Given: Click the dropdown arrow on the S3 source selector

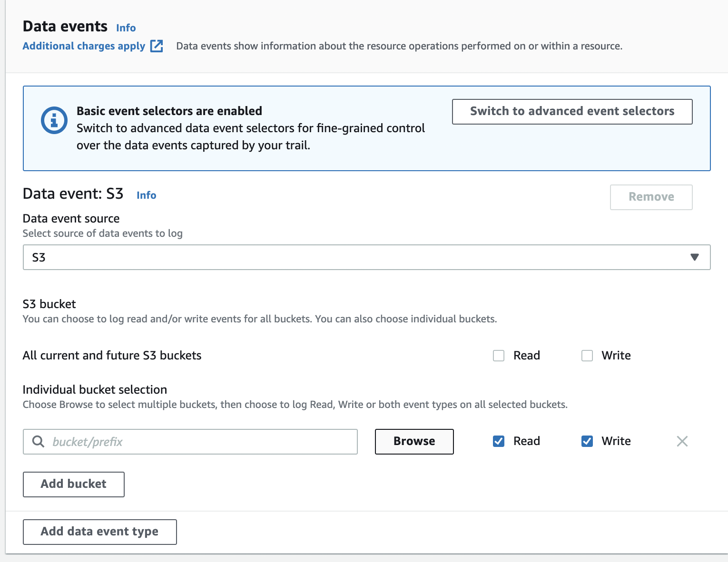Looking at the screenshot, I should [695, 257].
